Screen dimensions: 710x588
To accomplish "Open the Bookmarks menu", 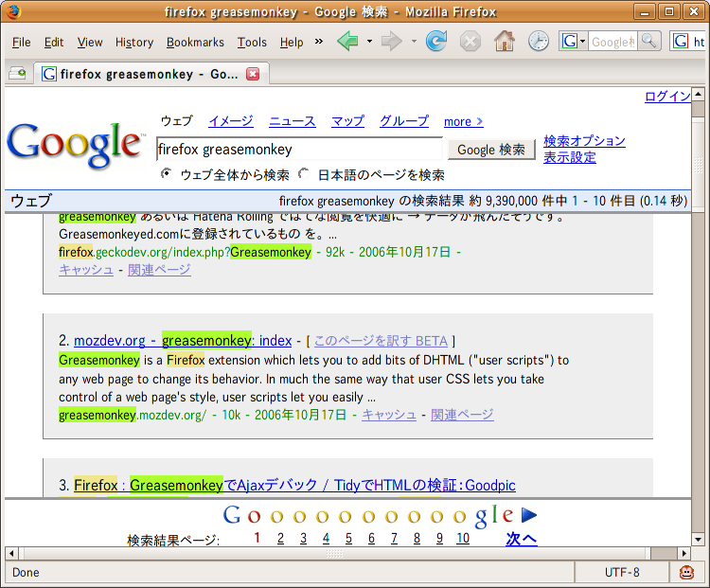I will click(195, 42).
